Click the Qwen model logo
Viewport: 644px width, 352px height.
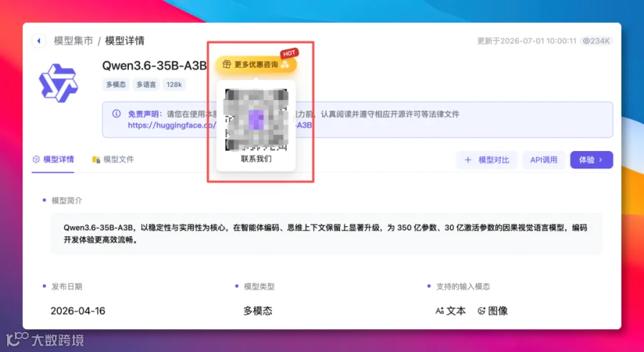(59, 83)
